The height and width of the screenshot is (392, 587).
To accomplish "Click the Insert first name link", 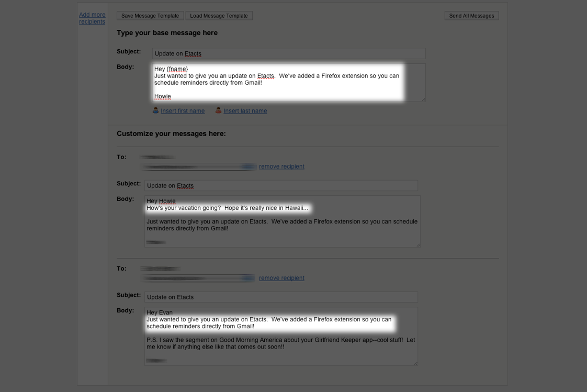I will pos(183,111).
